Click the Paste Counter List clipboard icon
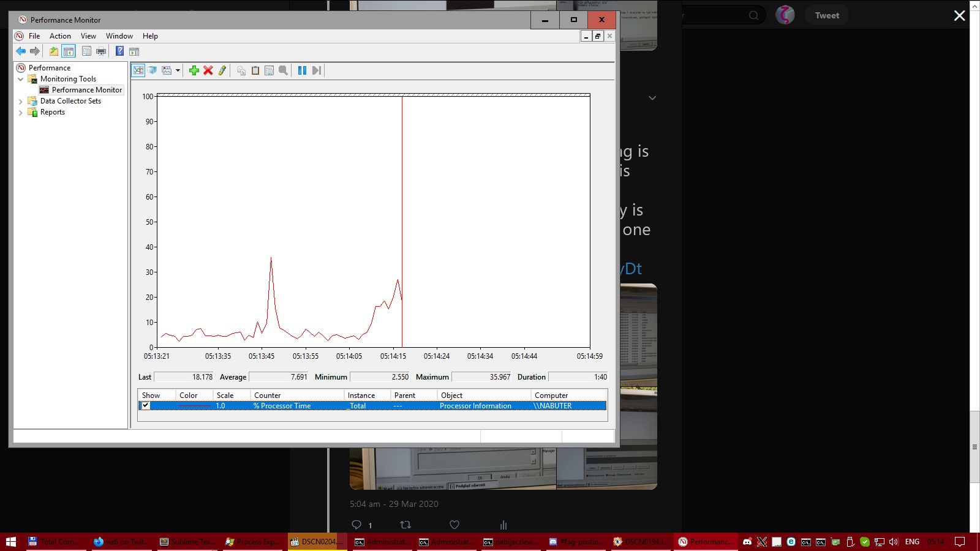 [255, 70]
